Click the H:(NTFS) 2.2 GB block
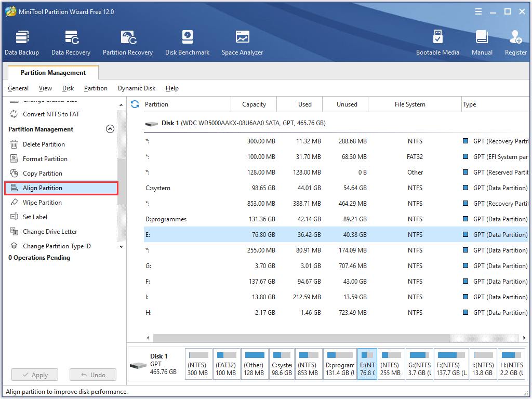532x399 pixels. tap(512, 364)
